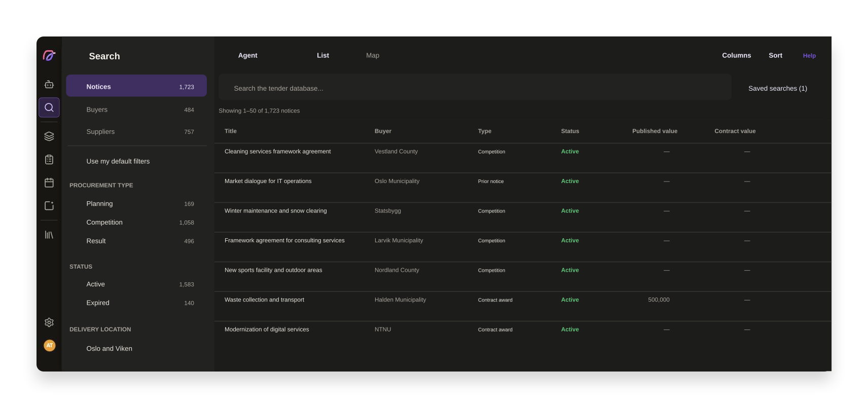Open the Columns options
Image resolution: width=868 pixels, height=408 pixels.
coord(737,55)
